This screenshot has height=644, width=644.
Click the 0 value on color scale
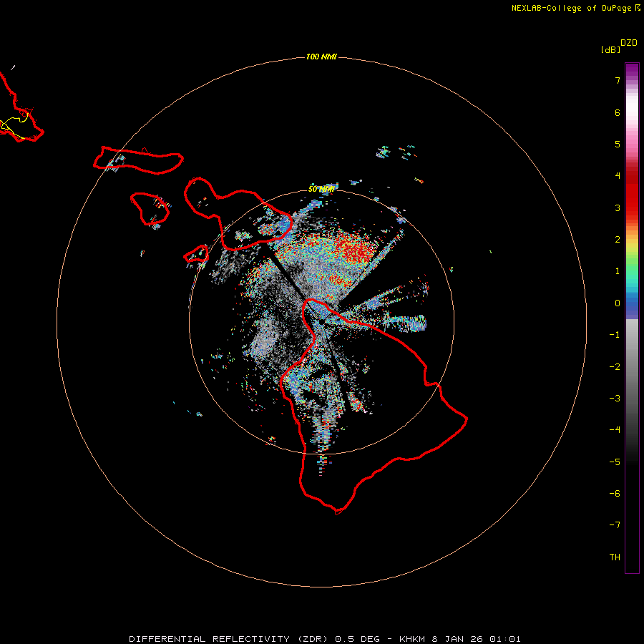point(618,303)
